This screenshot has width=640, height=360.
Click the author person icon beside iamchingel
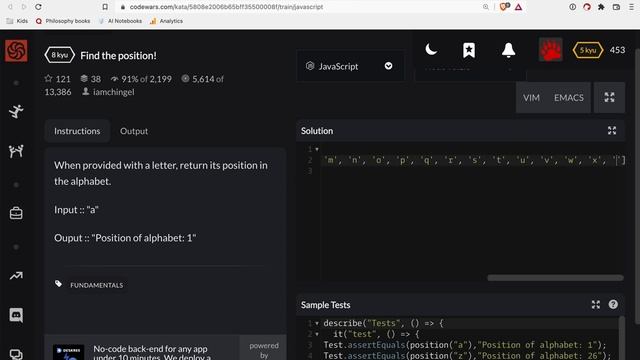[86, 91]
